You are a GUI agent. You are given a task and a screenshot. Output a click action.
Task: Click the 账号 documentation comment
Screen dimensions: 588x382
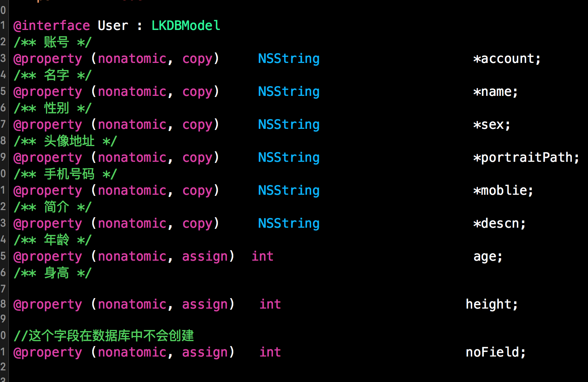coord(52,42)
